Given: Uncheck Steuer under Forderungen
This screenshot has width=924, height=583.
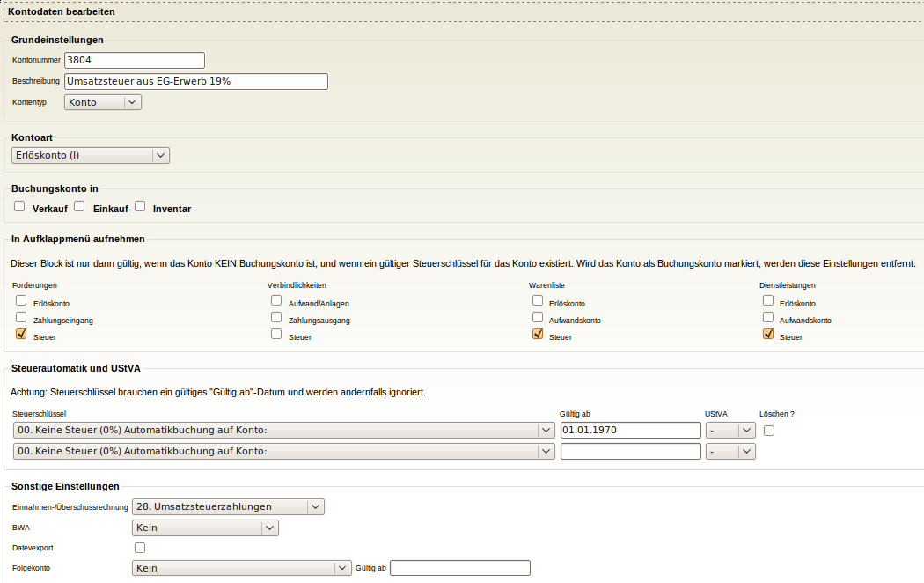Looking at the screenshot, I should tap(20, 334).
